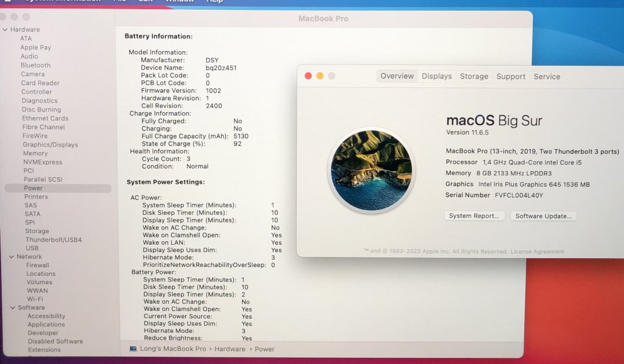Click the serial number FVFCL004L40Y
This screenshot has width=624, height=364.
tap(519, 195)
